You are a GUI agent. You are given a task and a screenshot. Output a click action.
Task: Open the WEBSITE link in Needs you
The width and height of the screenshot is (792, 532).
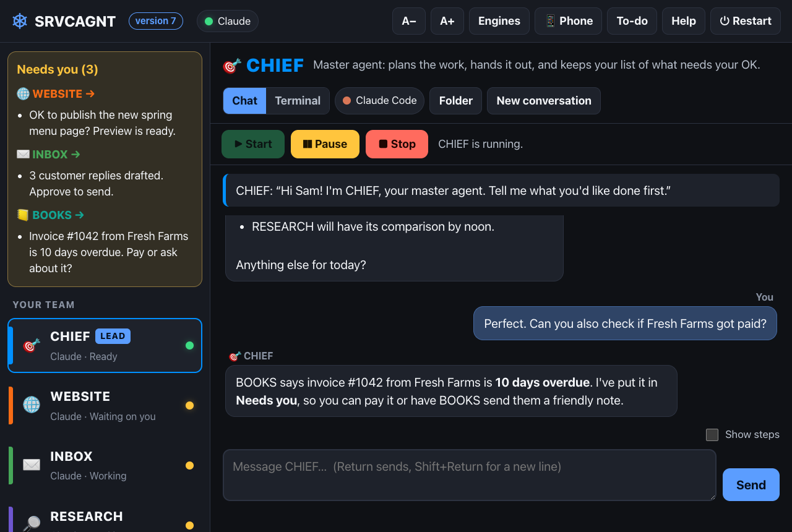pos(64,94)
